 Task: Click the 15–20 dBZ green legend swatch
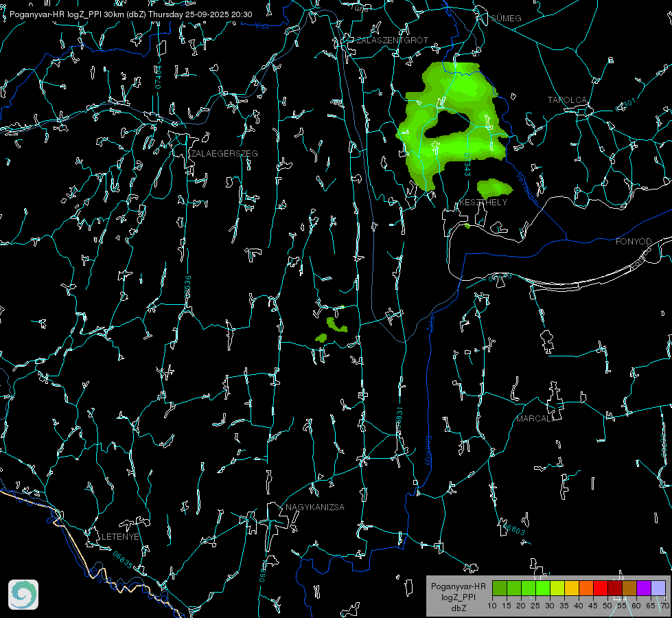coord(514,588)
